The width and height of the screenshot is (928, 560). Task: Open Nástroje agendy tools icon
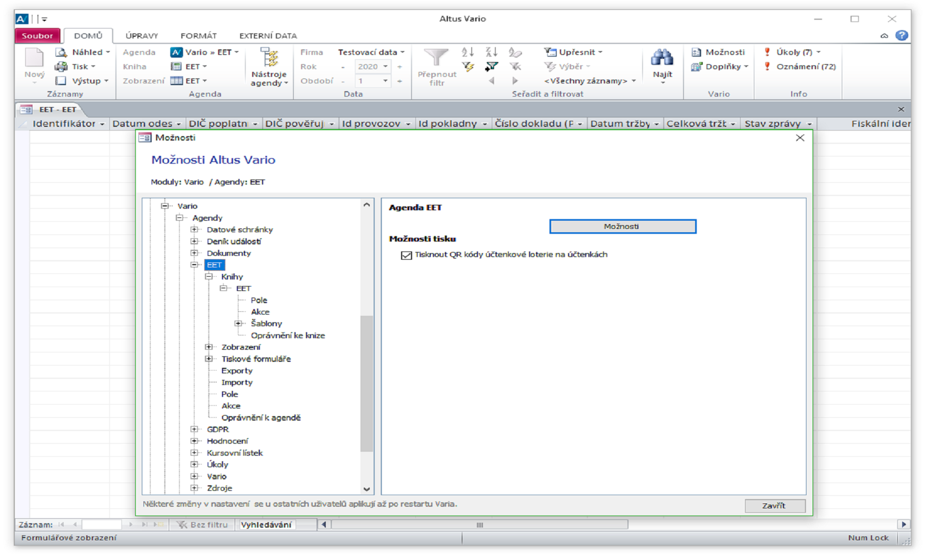click(269, 58)
